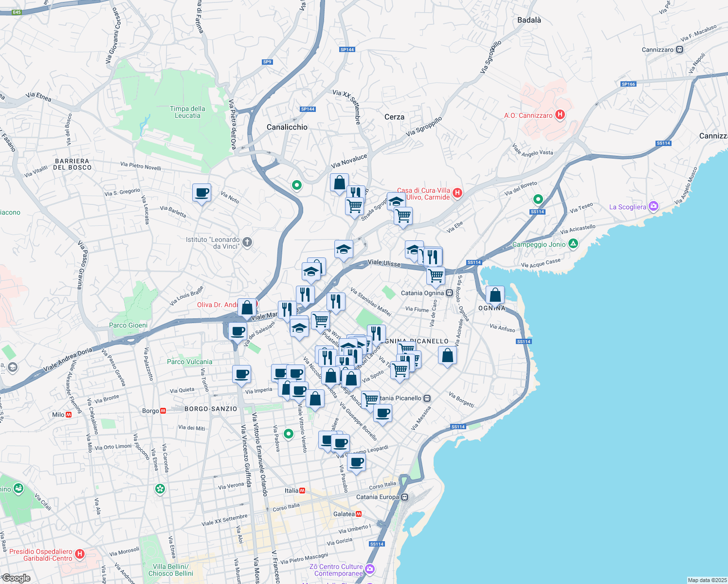
Task: Click La Scogliera purple marker
Action: click(654, 206)
